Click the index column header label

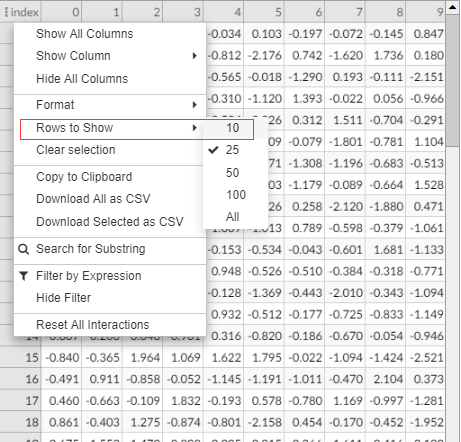[x=25, y=12]
